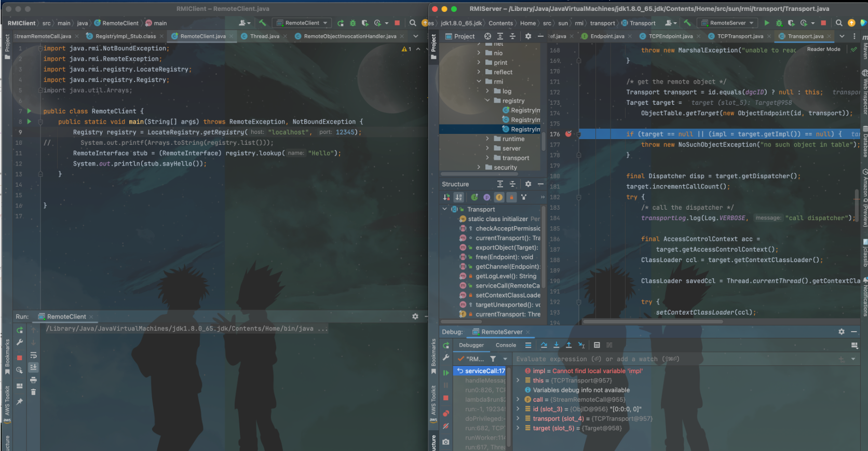
Task: Click the Reader Mode label in the editor
Action: coord(823,49)
